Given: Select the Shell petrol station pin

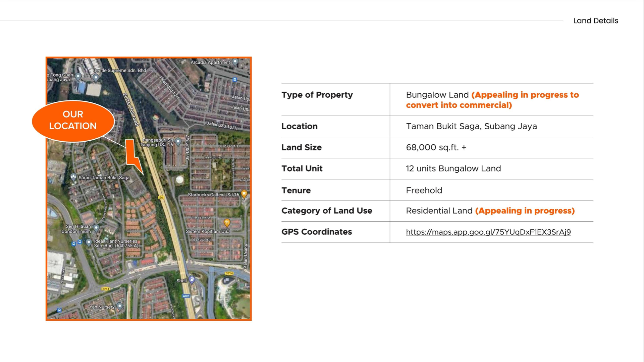Looking at the screenshot, I should [x=192, y=279].
